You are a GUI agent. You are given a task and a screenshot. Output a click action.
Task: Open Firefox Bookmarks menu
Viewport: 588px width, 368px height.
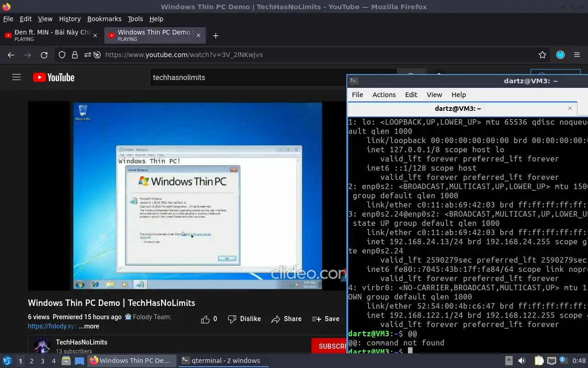[104, 19]
